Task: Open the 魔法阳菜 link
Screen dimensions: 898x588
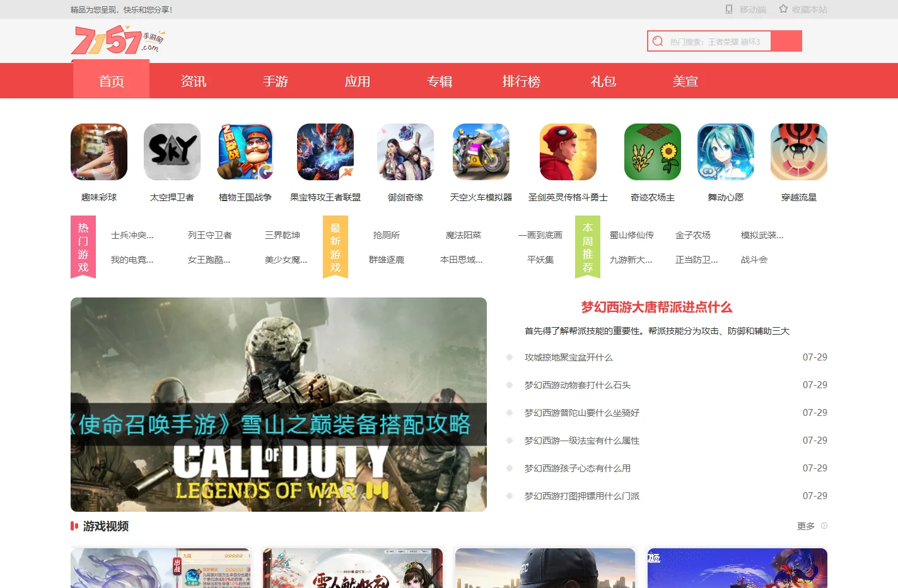Action: [x=464, y=235]
